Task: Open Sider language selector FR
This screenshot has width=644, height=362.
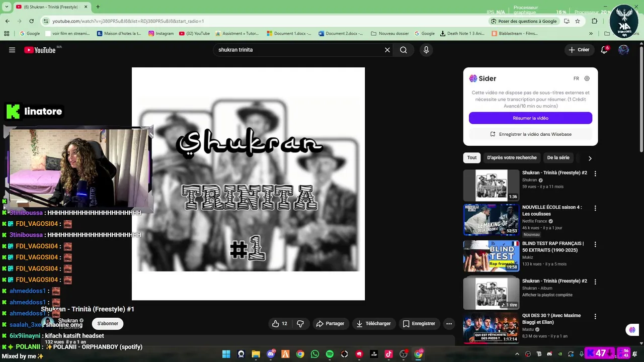Action: [x=576, y=78]
